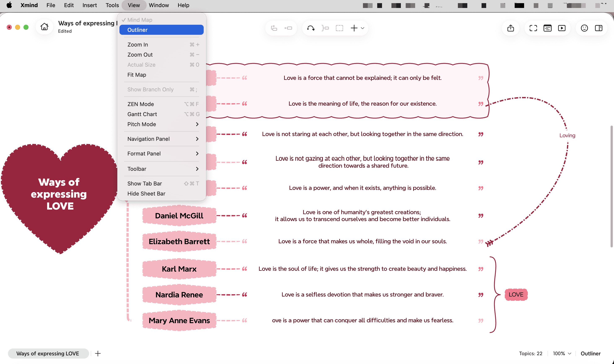Select quote 'Love is a selfless devotion'
The width and height of the screenshot is (614, 364).
tap(362, 294)
